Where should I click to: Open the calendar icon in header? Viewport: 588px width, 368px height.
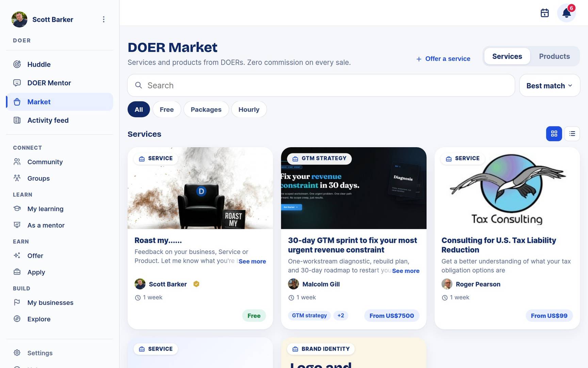coord(544,13)
